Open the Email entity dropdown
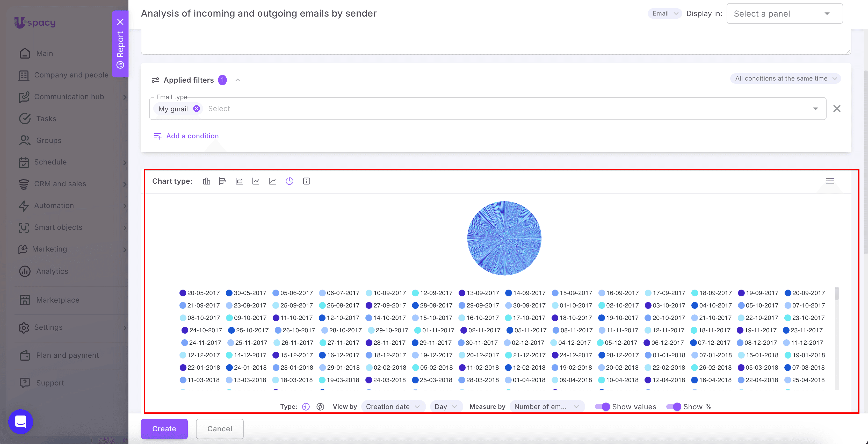Viewport: 868px width, 444px height. click(x=665, y=13)
